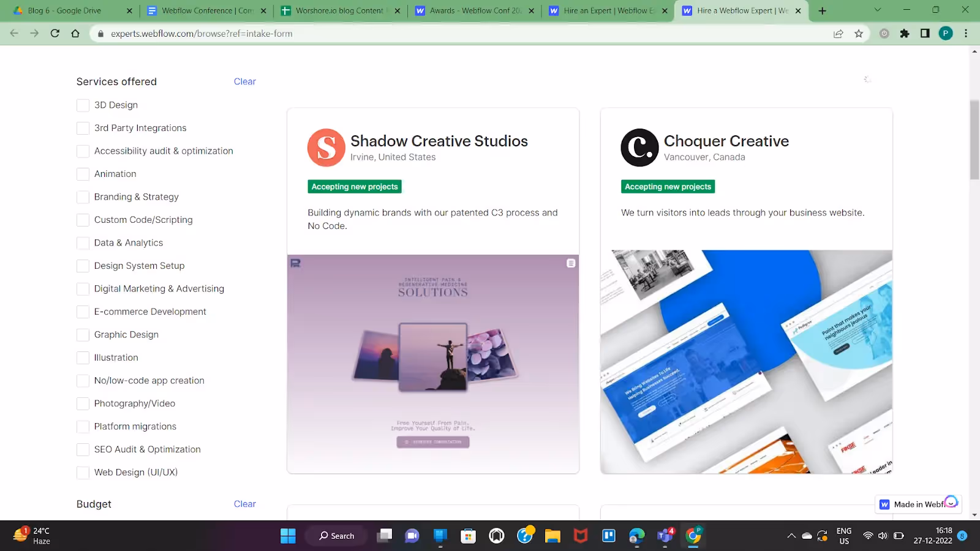Open the Choquer Creative title link

[x=726, y=141]
